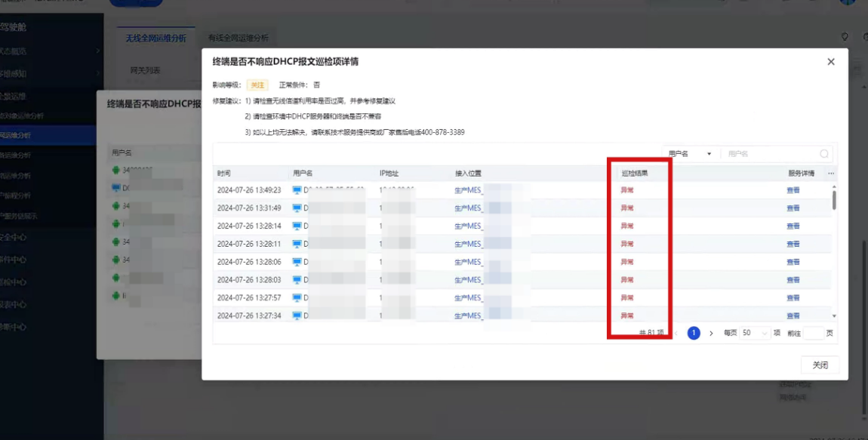Switch to 有线全网运维分析 tab
Image resolution: width=868 pixels, height=440 pixels.
[238, 38]
